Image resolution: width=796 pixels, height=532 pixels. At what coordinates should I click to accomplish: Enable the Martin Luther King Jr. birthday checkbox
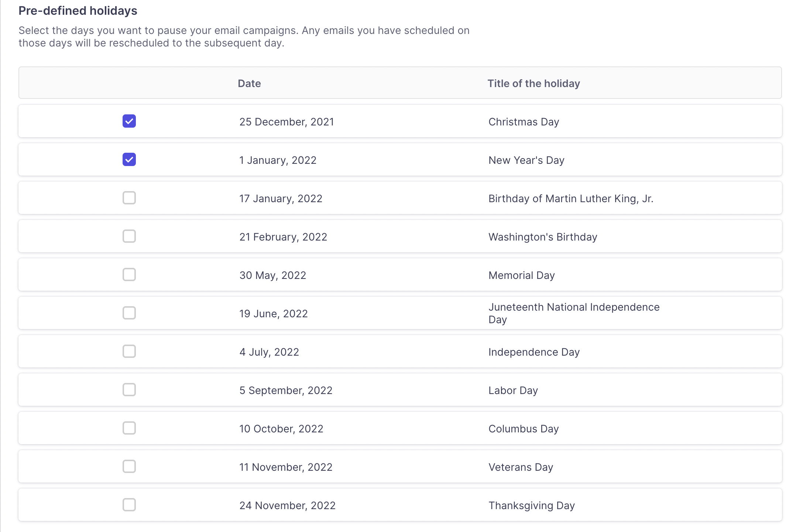(x=129, y=198)
